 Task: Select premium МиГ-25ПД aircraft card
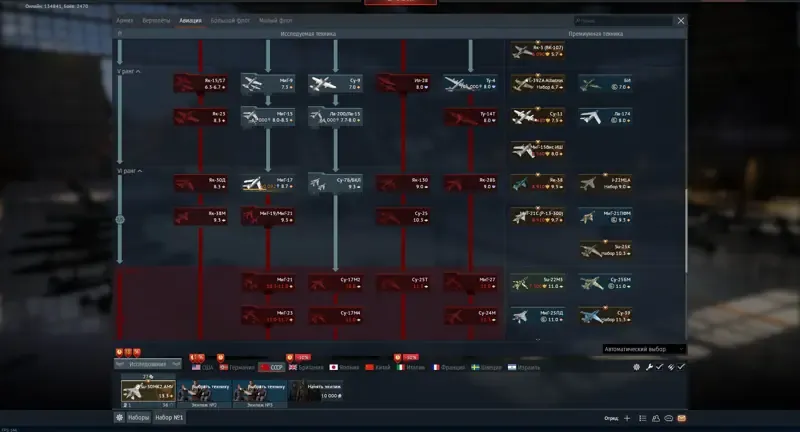tap(538, 316)
